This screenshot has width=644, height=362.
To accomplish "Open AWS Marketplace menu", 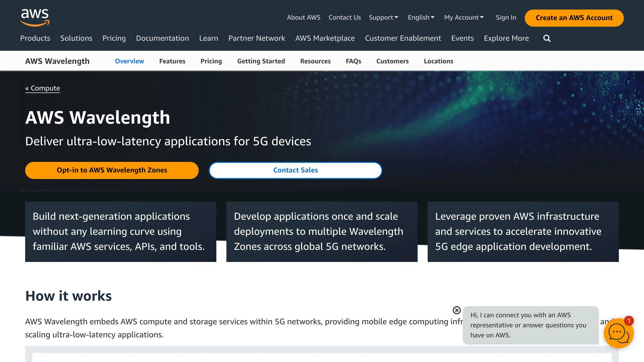I will pos(325,38).
